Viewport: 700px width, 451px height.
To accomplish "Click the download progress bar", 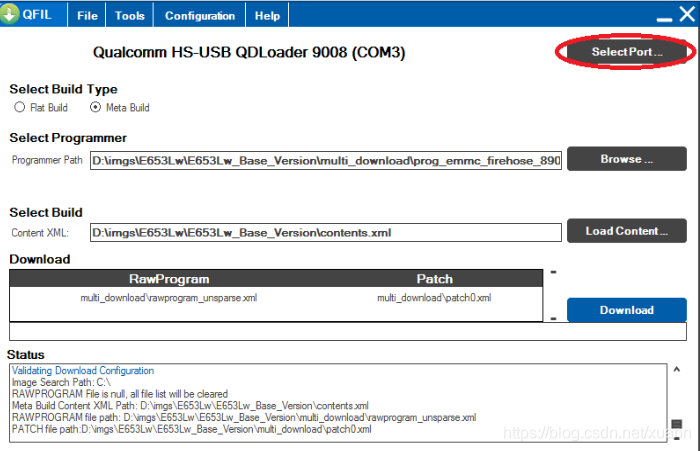I will tap(348, 331).
